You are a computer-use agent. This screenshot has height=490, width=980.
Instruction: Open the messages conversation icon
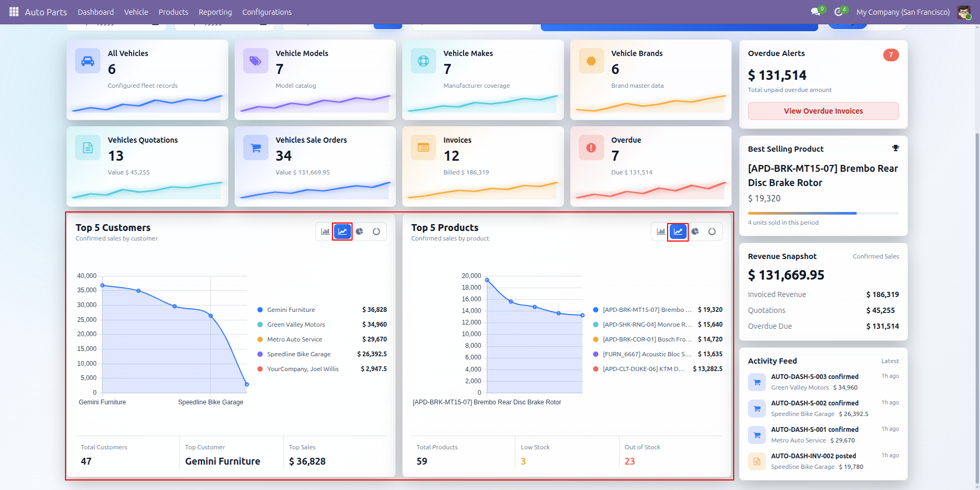[816, 12]
